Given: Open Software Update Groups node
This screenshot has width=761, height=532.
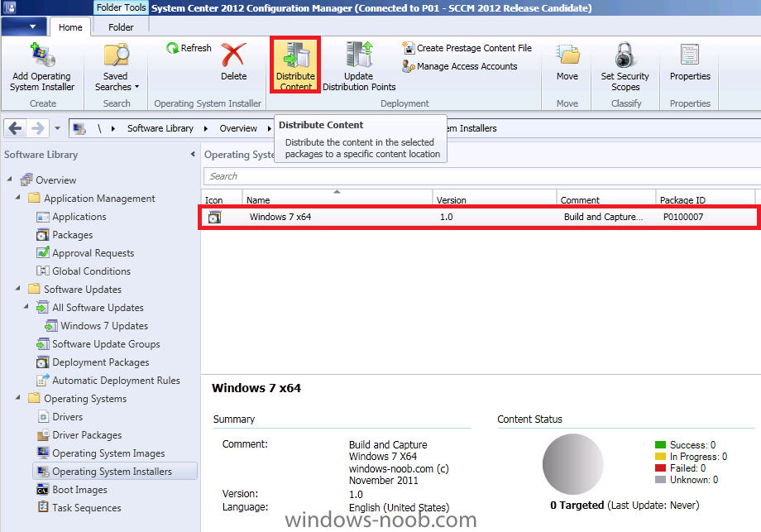Looking at the screenshot, I should tap(106, 344).
